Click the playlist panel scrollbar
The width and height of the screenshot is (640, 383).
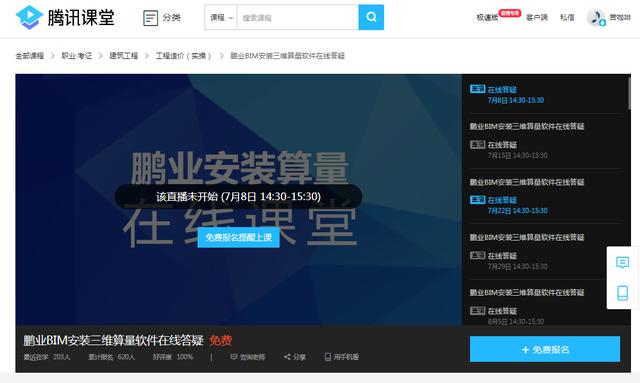coord(629,93)
